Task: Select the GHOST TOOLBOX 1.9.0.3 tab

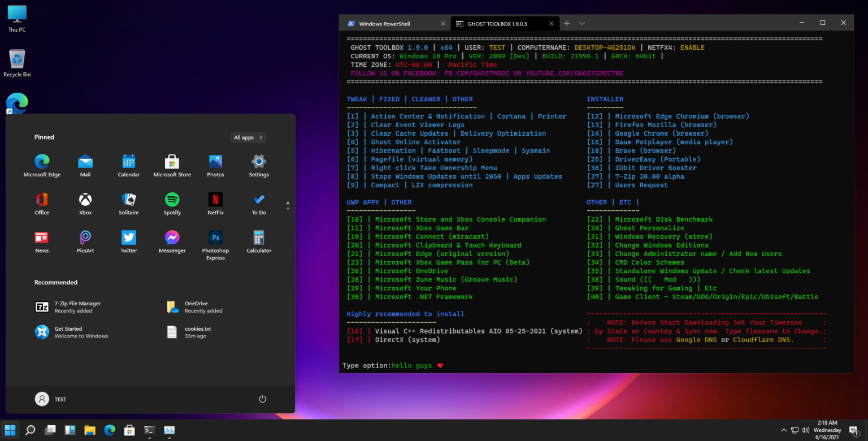Action: point(491,24)
